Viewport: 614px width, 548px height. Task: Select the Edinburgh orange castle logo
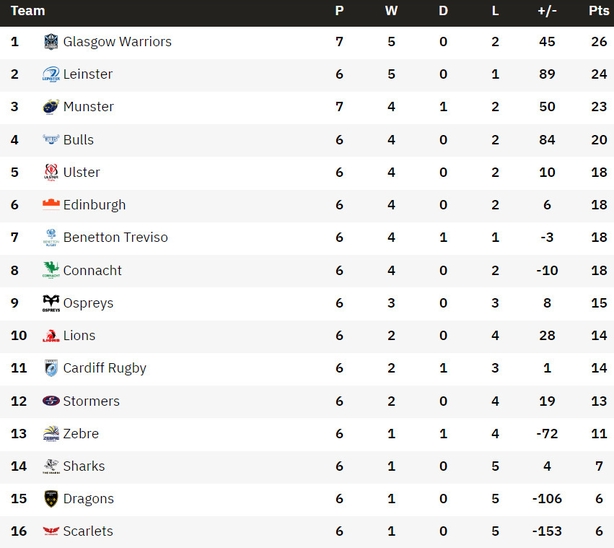click(x=51, y=204)
